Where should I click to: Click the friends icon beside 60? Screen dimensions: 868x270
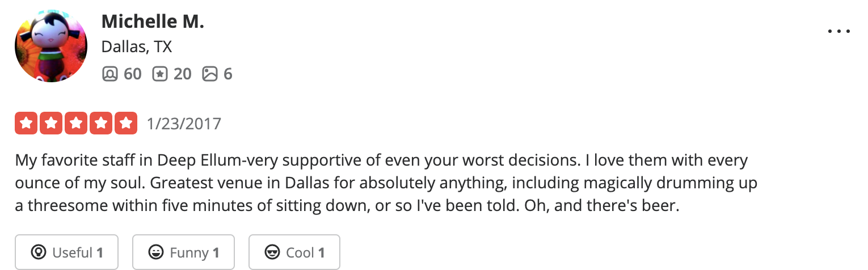[x=109, y=74]
